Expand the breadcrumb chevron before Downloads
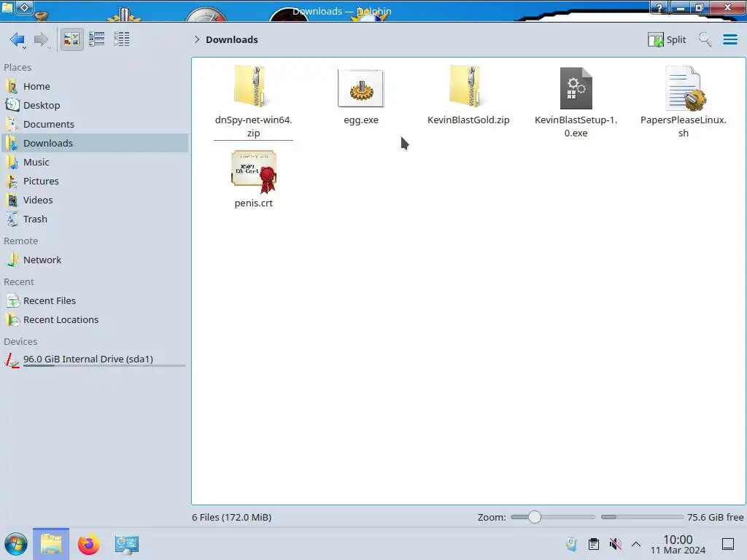This screenshot has height=560, width=747. coord(197,39)
